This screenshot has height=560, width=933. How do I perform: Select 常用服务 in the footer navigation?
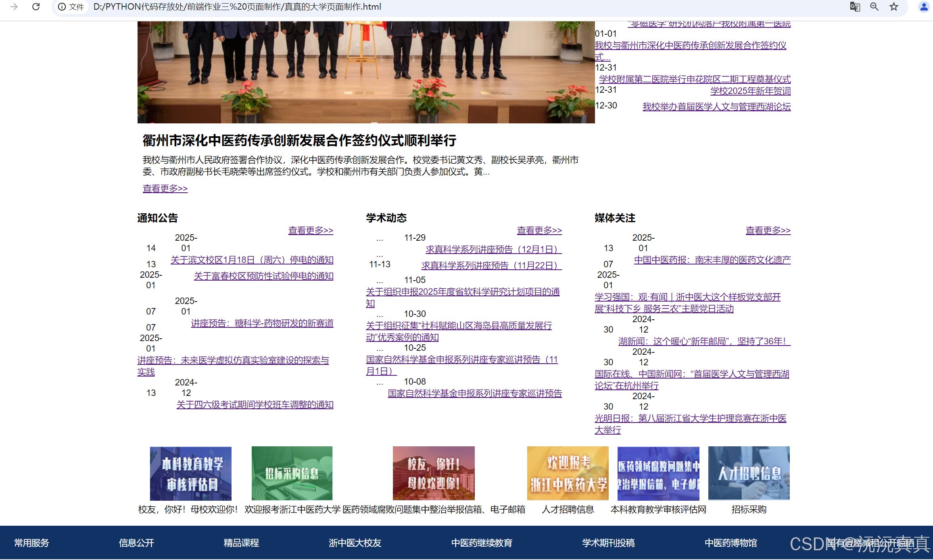[x=31, y=543]
